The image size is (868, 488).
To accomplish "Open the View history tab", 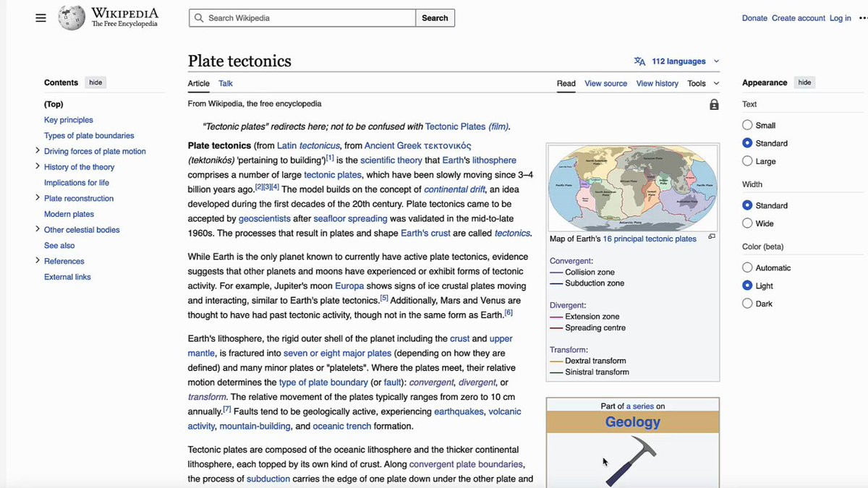I will (658, 84).
